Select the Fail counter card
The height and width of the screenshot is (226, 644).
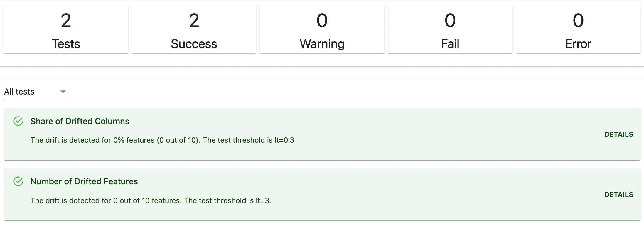(x=450, y=29)
